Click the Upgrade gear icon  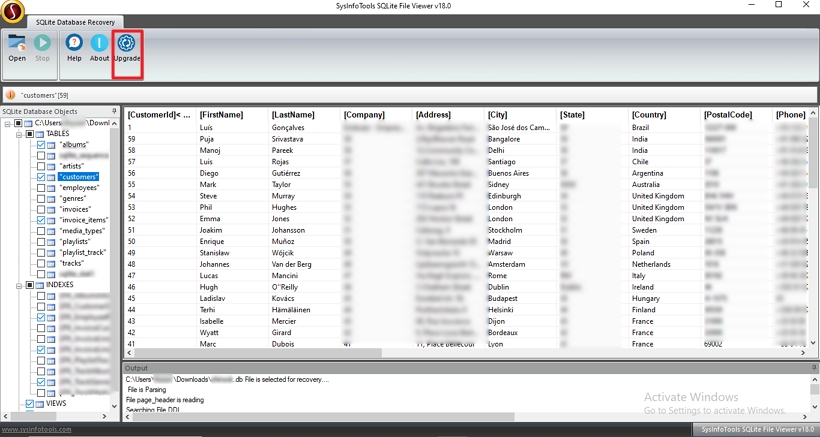pos(127,43)
